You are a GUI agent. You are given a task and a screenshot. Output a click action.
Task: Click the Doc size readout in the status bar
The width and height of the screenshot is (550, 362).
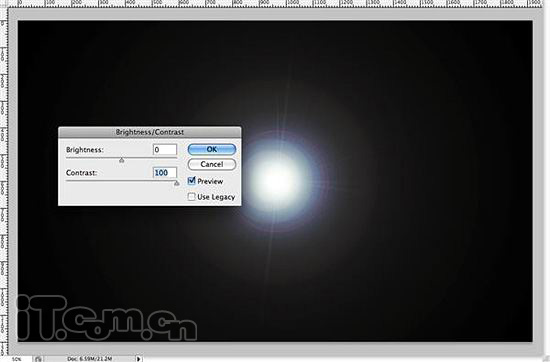90,359
